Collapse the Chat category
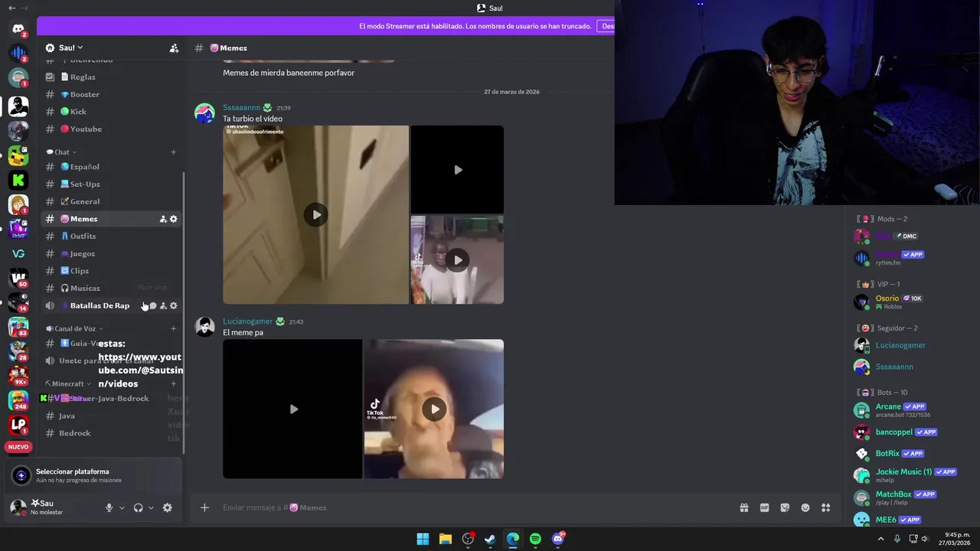 click(x=62, y=152)
